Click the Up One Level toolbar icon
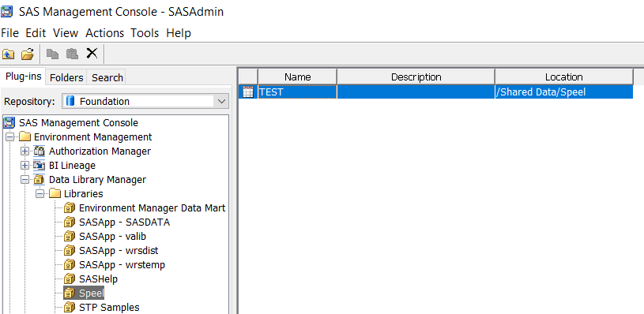644x314 pixels. click(8, 54)
